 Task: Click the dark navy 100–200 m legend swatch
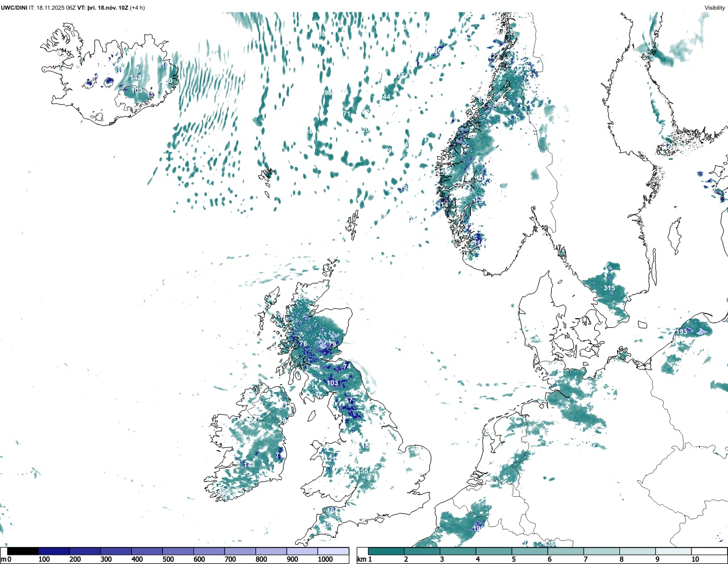(54, 551)
